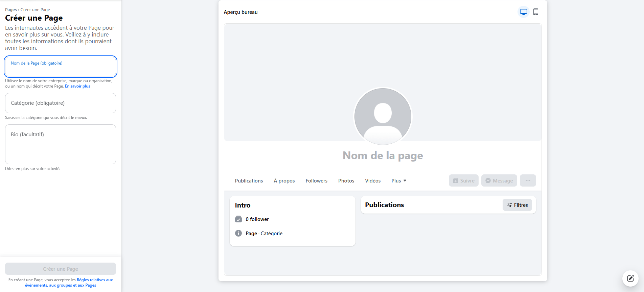Expand the Plus dropdown menu
Viewport: 644px width, 292px height.
[x=399, y=181]
